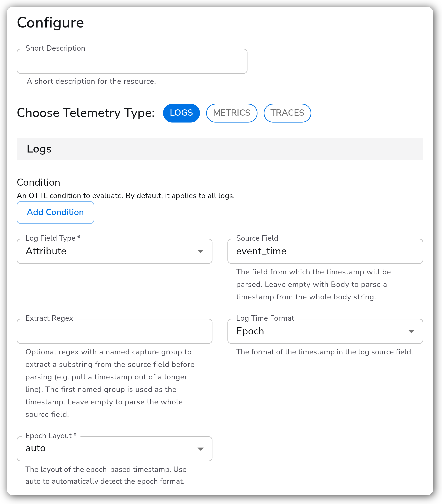The image size is (442, 504).
Task: Click the Logs section header
Action: (220, 149)
